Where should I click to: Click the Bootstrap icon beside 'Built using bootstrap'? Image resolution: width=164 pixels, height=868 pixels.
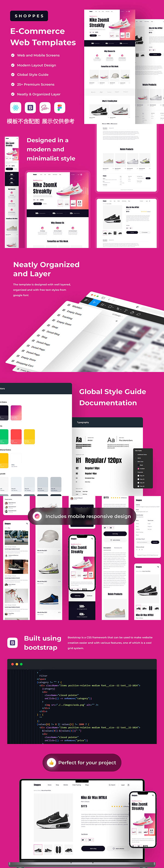coord(13,642)
